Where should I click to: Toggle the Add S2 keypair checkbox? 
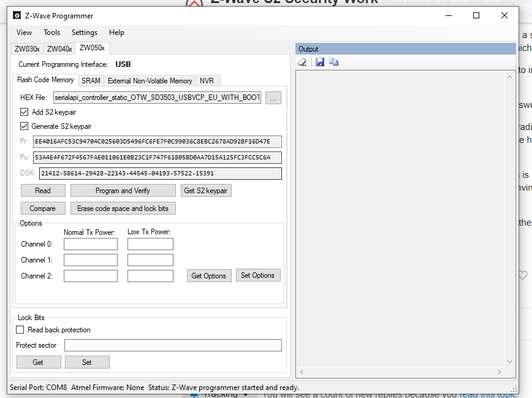pyautogui.click(x=24, y=112)
